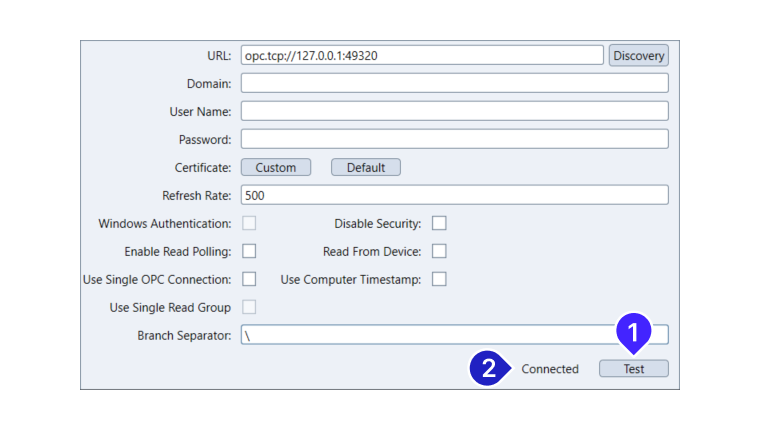
Task: Enable Use Single OPC Connection
Action: pyautogui.click(x=249, y=279)
